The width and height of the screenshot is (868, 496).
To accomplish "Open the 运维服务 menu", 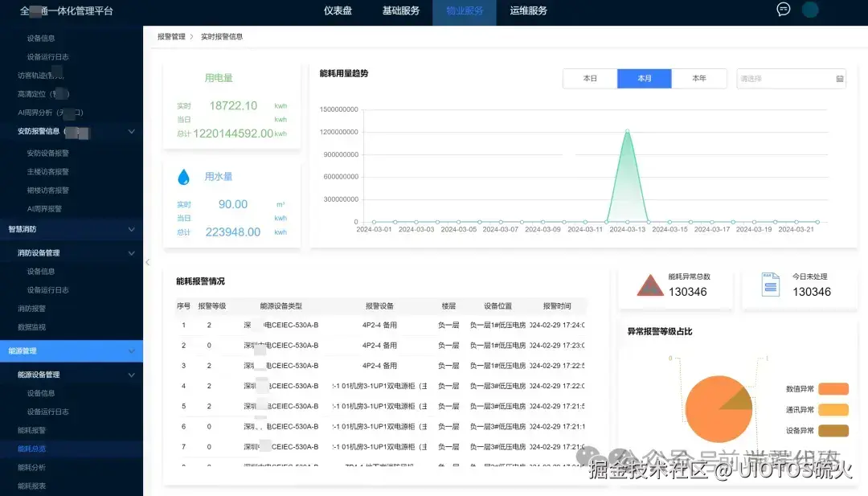I will click(528, 10).
